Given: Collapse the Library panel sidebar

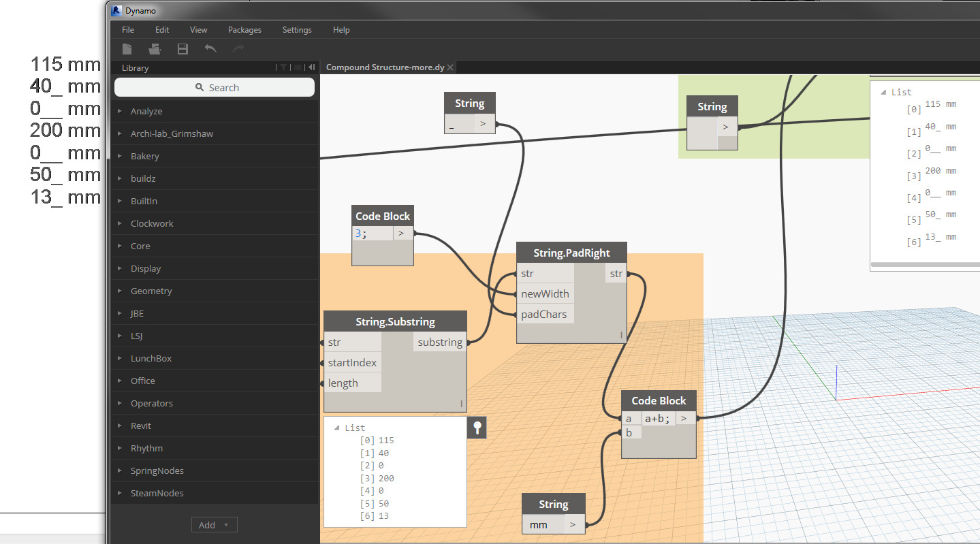Looking at the screenshot, I should (x=311, y=67).
